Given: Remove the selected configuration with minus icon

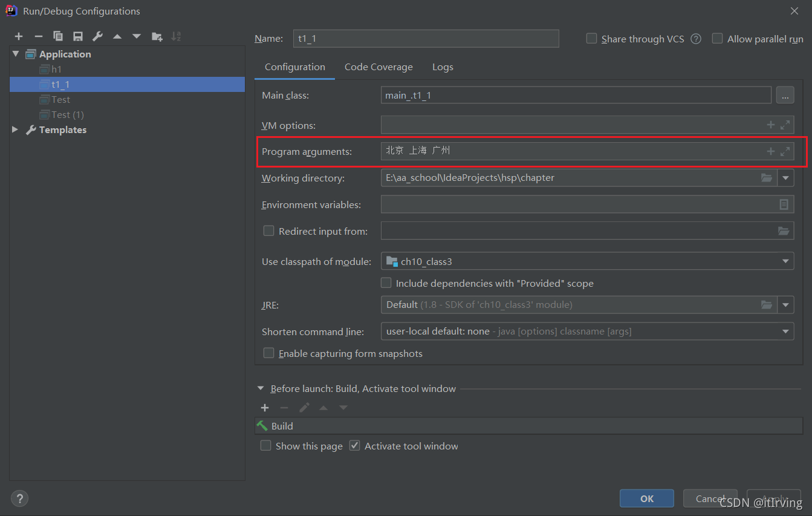Looking at the screenshot, I should 38,36.
